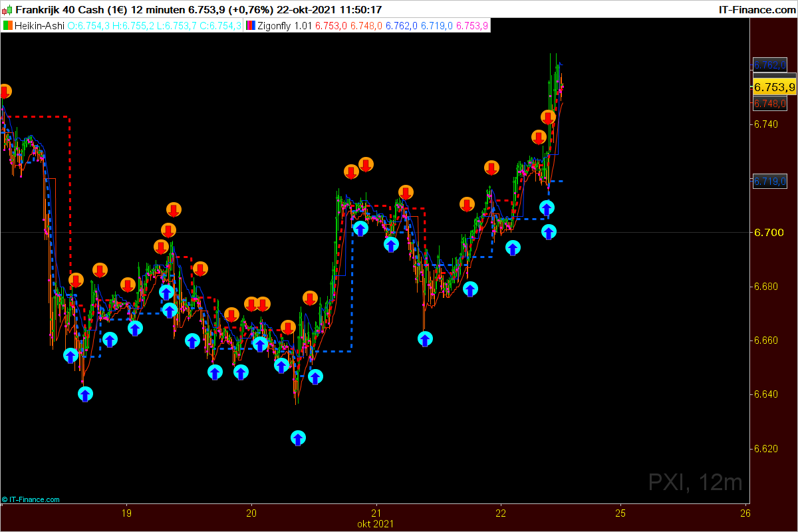Click the blue buy arrow level with the 6.700 line near its label
Viewport: 798px width, 532px height.
tap(549, 232)
